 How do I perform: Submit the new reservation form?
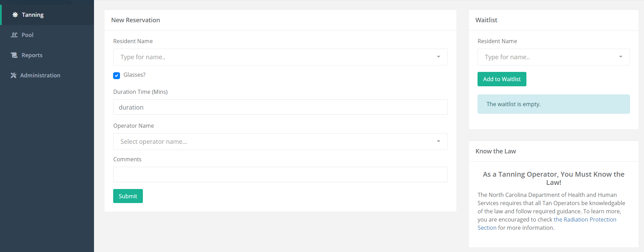(128, 196)
